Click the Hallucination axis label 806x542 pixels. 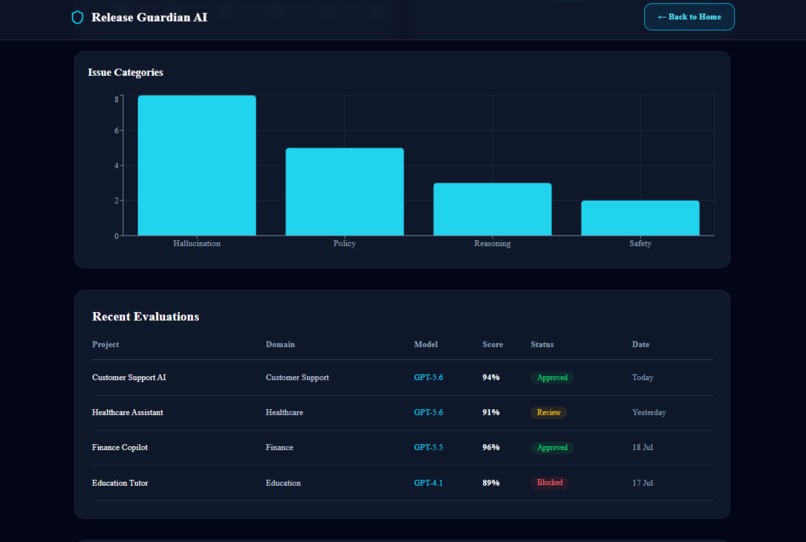(197, 243)
